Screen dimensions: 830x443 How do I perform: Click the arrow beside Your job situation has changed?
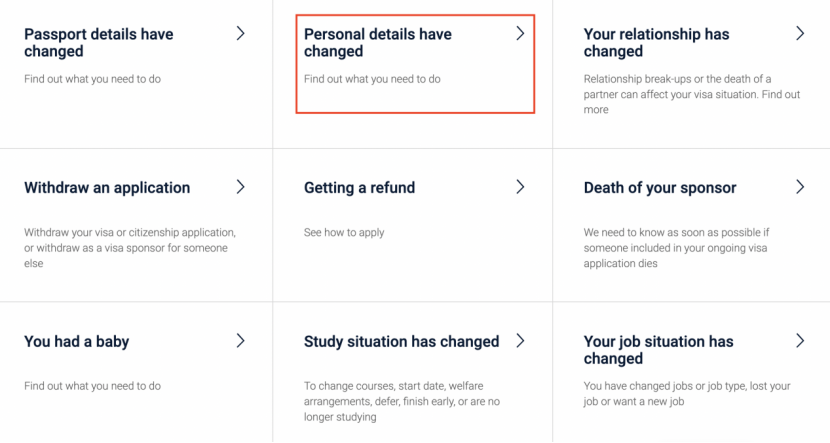(x=800, y=341)
